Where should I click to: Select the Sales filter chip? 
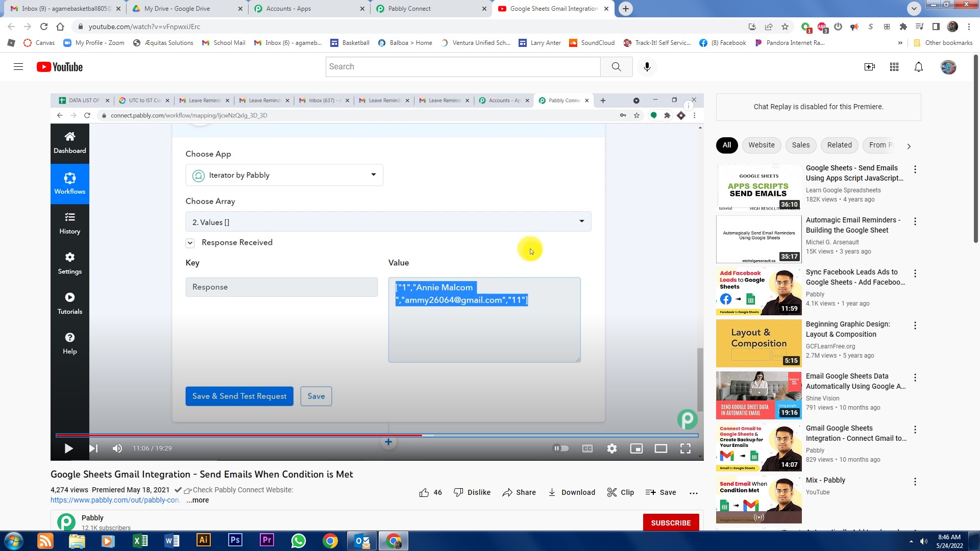801,145
